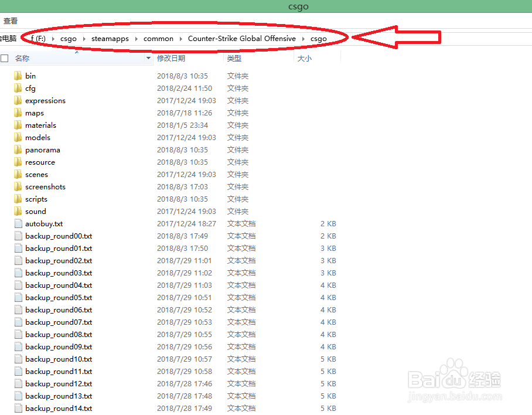Click the 2 KB size of autobuy.txt

click(328, 223)
